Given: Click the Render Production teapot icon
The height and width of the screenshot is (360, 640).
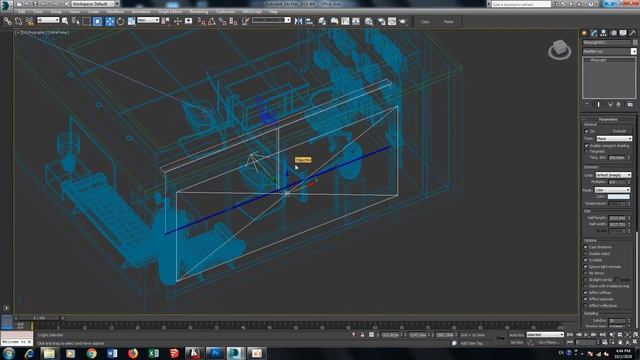Looking at the screenshot, I should tap(403, 21).
